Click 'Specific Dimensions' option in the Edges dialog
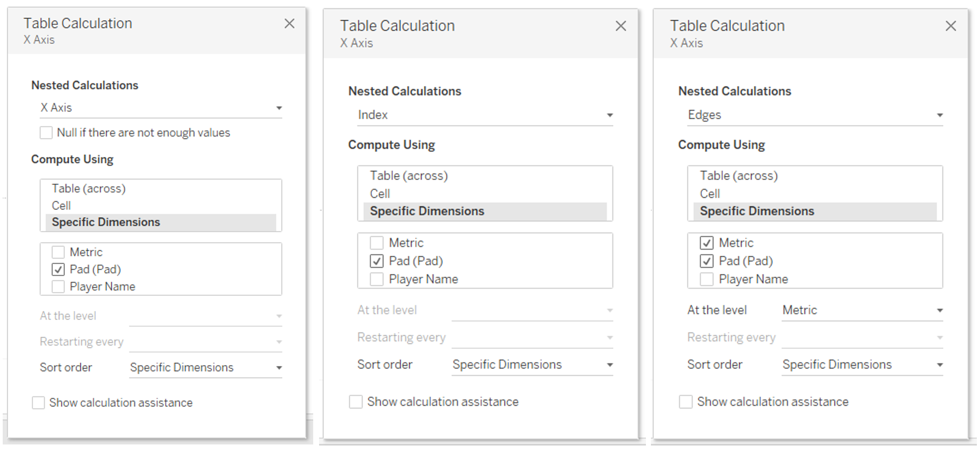The width and height of the screenshot is (980, 454). (757, 211)
